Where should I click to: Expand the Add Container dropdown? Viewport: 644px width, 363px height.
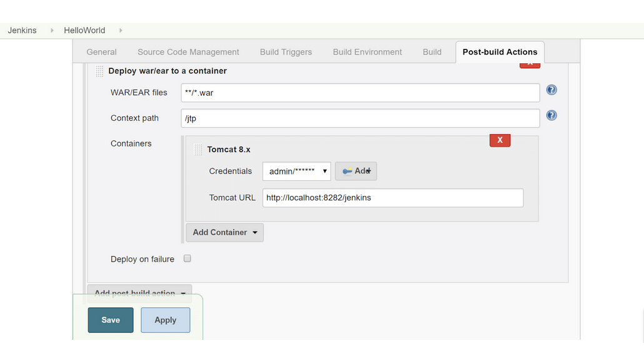224,232
